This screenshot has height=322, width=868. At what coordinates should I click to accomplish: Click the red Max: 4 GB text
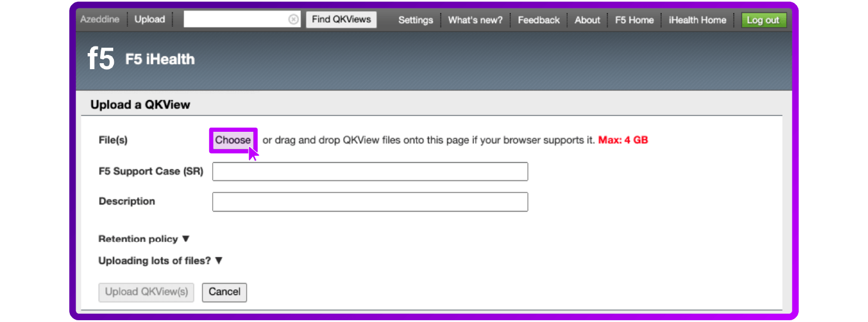[623, 141]
